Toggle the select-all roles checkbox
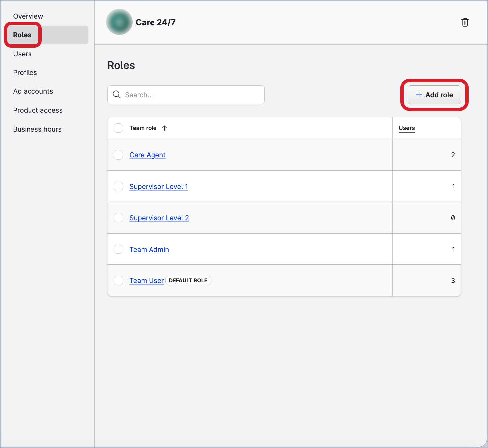 118,128
